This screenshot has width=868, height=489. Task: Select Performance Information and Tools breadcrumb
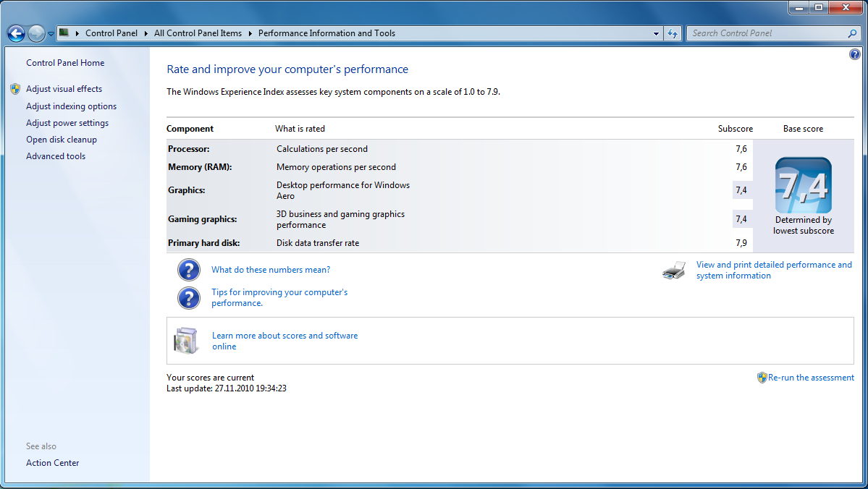[326, 33]
